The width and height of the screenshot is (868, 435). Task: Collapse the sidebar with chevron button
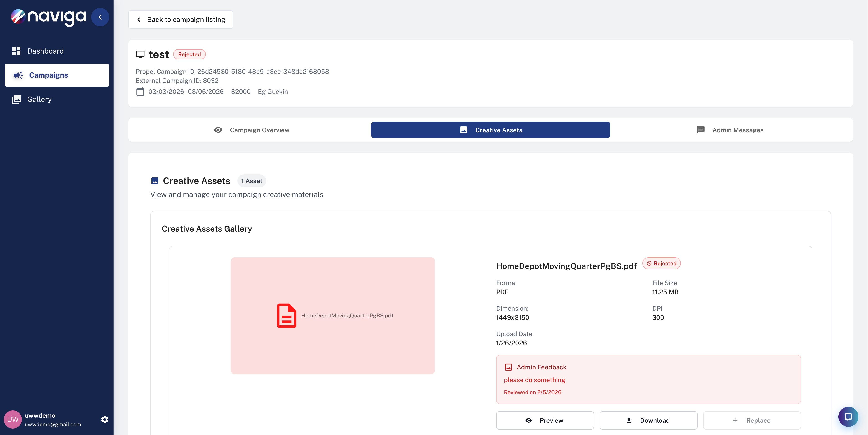[100, 17]
